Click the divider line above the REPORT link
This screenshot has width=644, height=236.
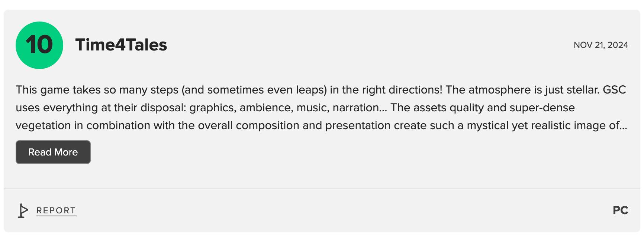(322, 189)
